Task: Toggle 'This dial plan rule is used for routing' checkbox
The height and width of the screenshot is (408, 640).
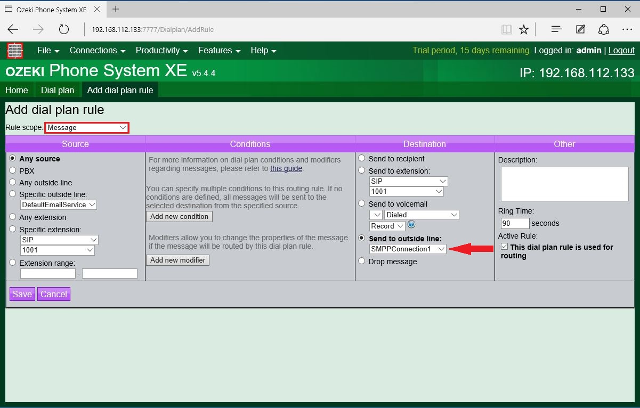Action: click(x=504, y=246)
